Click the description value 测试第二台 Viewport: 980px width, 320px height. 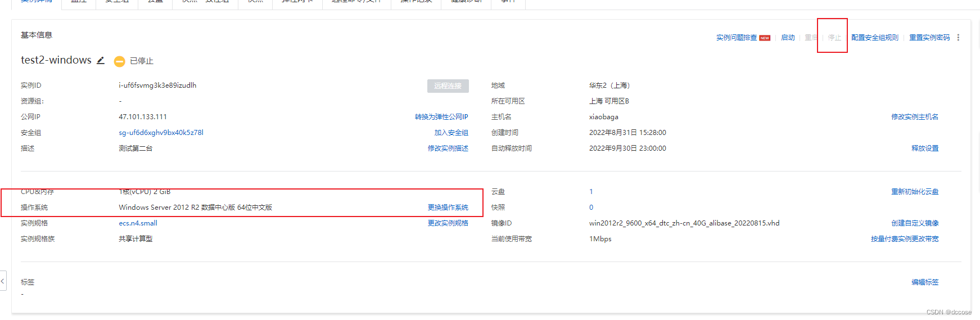tap(136, 148)
